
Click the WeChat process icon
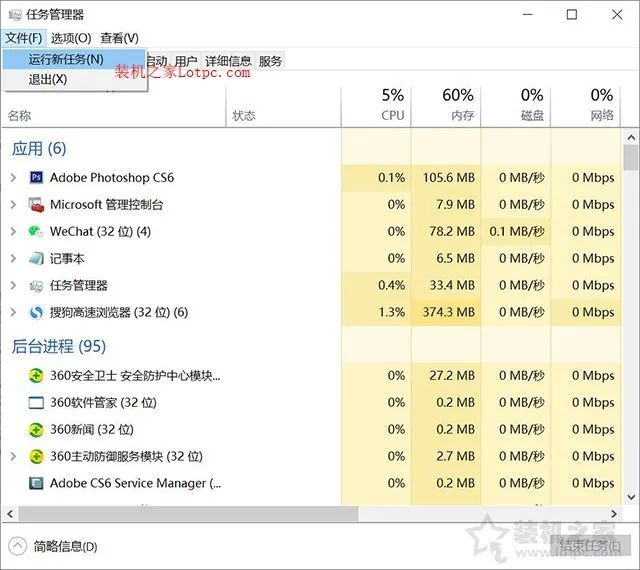point(37,232)
